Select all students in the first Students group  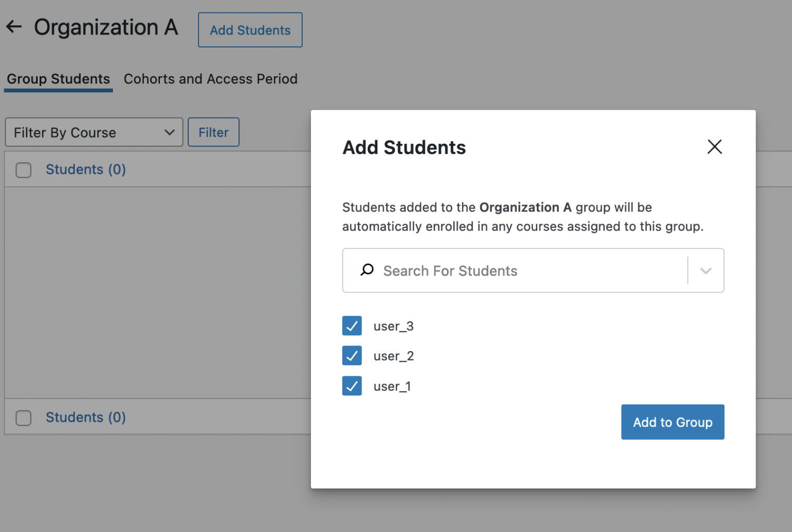[23, 170]
